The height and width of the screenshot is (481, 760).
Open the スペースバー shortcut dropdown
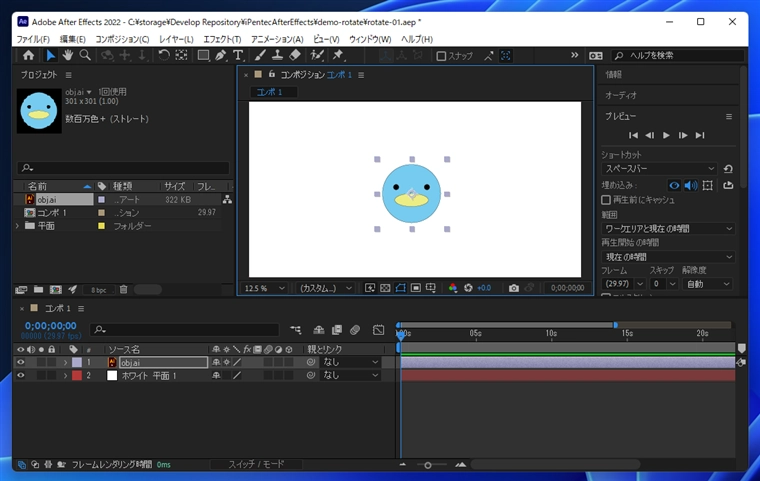pyautogui.click(x=659, y=169)
